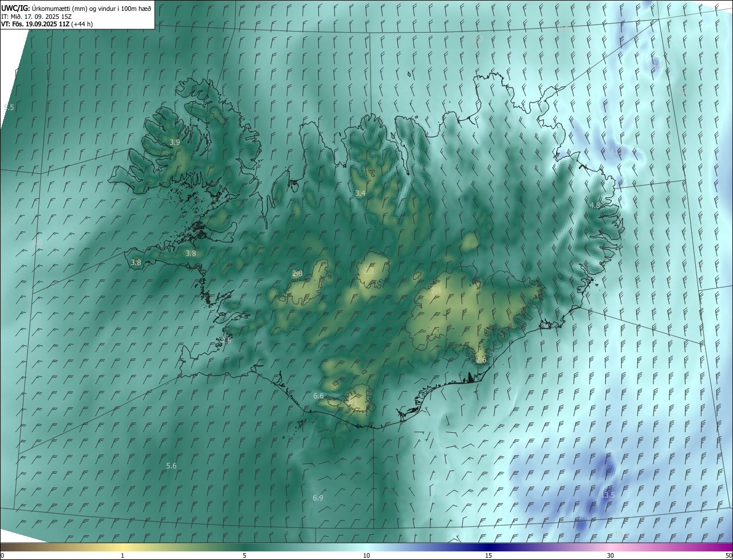This screenshot has height=560, width=733.
Task: Click the initial time line "IT: Mið. 17. 09. 2025 15Z"
Action: [x=36, y=17]
